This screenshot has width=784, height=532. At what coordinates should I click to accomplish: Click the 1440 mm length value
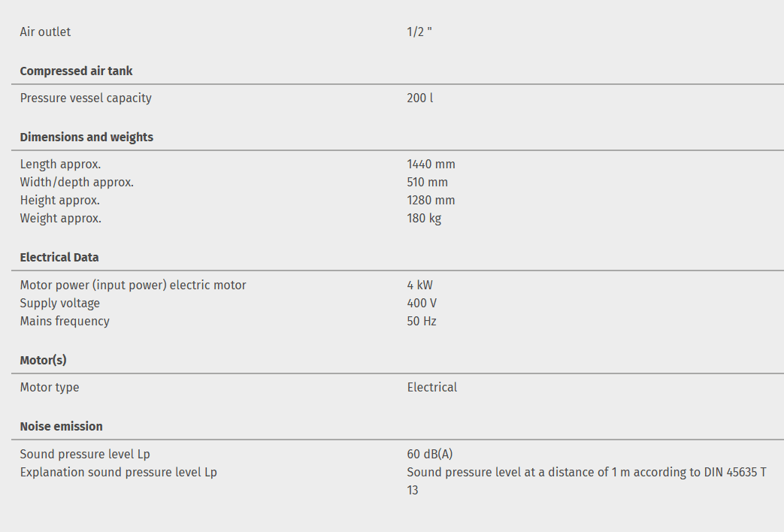431,164
